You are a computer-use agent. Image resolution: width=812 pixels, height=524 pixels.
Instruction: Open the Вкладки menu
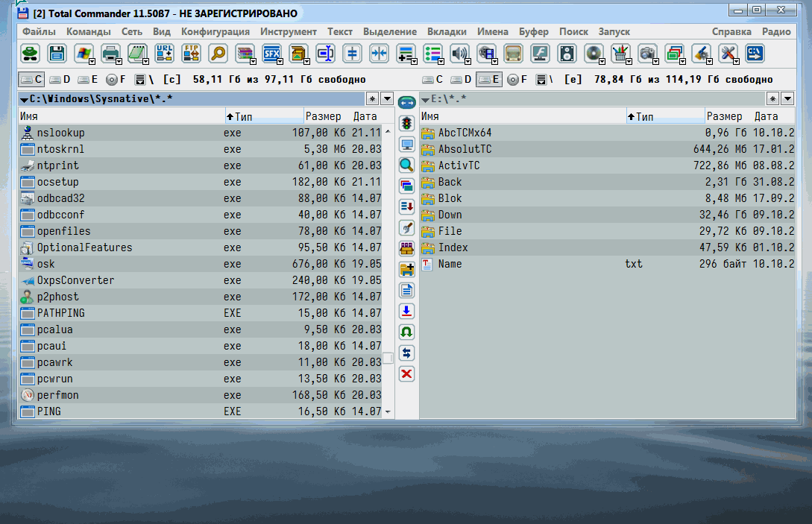click(x=447, y=31)
